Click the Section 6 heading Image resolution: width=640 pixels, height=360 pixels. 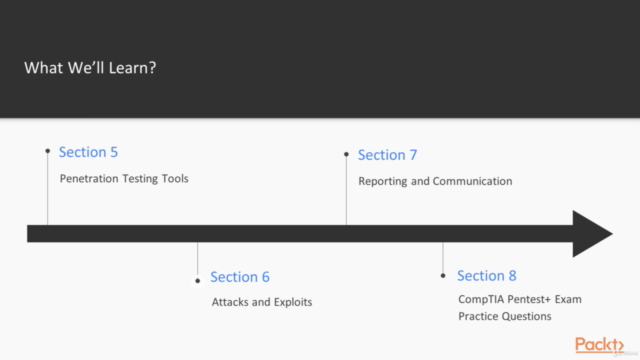240,277
